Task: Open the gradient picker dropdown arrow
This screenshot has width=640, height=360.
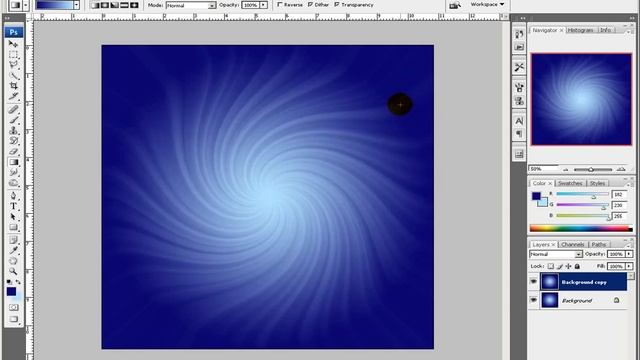Action: tap(76, 5)
